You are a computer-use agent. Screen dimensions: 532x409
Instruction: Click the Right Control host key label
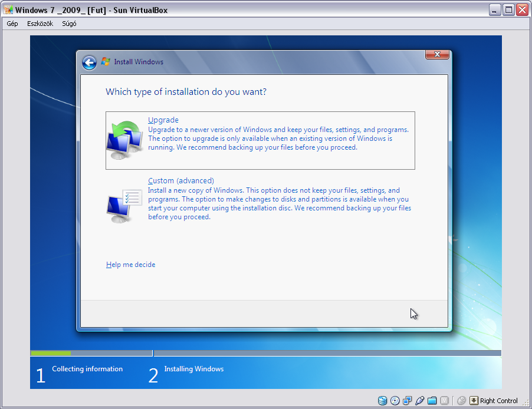click(x=499, y=401)
